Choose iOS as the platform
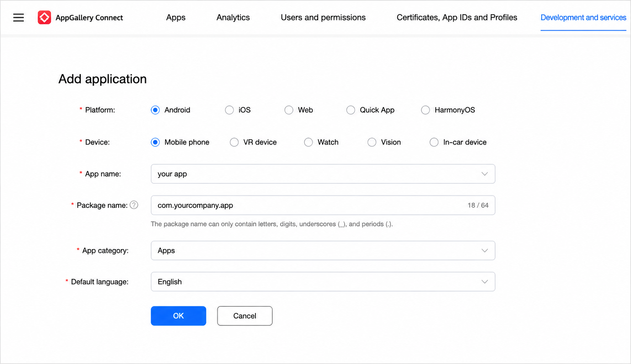 click(229, 110)
